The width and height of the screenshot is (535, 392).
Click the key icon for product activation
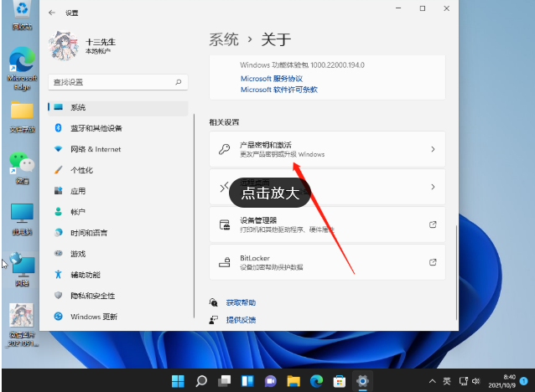coord(224,149)
